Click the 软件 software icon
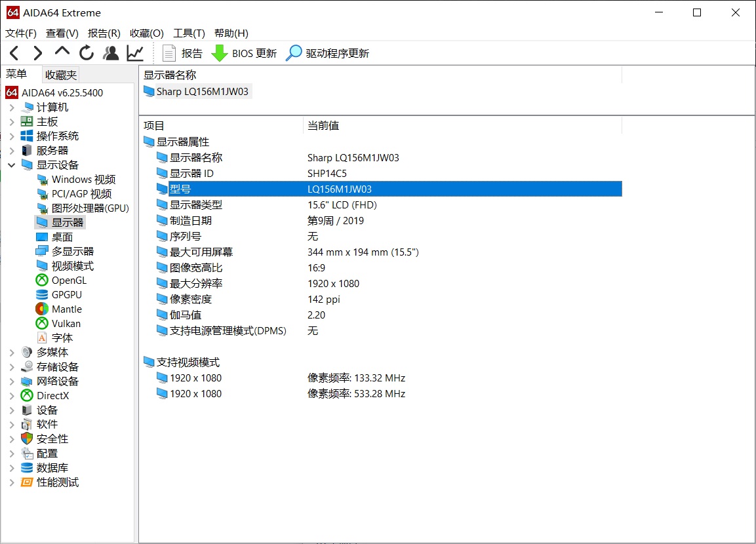Screen dimensions: 756x544 coord(27,425)
